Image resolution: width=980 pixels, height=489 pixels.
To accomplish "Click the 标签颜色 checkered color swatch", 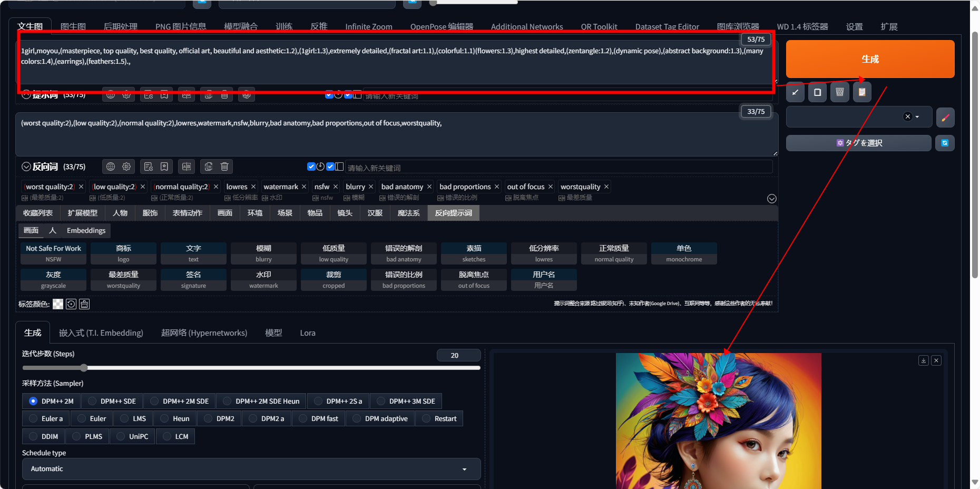I will [58, 304].
